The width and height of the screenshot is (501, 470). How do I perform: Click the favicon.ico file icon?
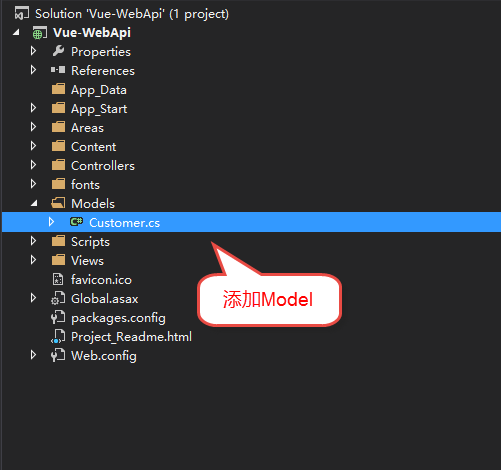tap(58, 279)
